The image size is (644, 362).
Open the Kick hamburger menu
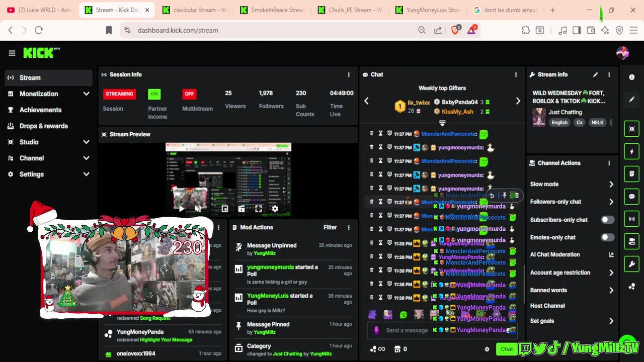(x=12, y=53)
